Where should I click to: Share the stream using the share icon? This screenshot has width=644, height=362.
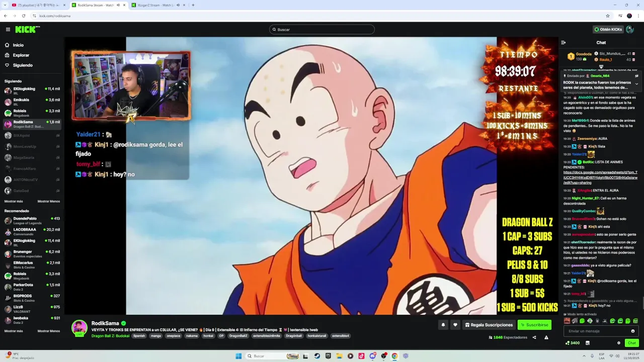pyautogui.click(x=534, y=337)
